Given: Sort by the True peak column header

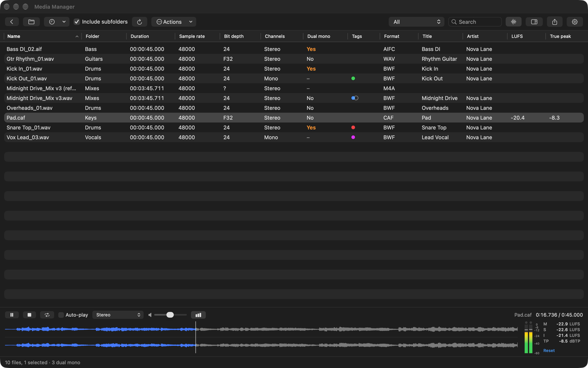Looking at the screenshot, I should tap(564, 36).
